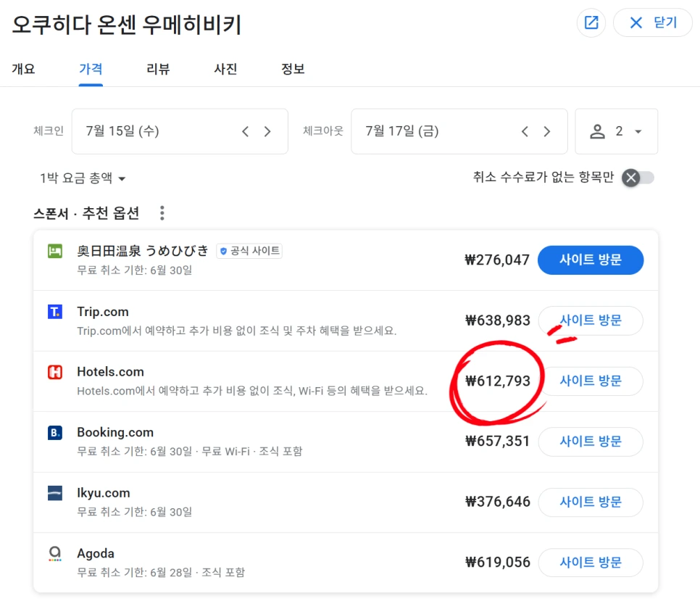700x609 pixels.
Task: Click the Booking.com logo icon
Action: 55,433
